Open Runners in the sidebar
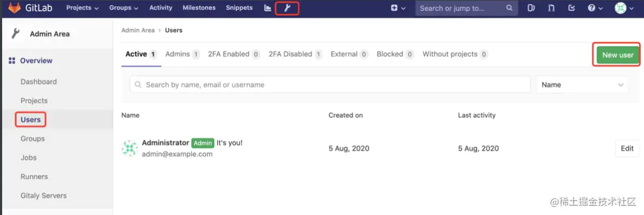The image size is (644, 215). tap(34, 177)
